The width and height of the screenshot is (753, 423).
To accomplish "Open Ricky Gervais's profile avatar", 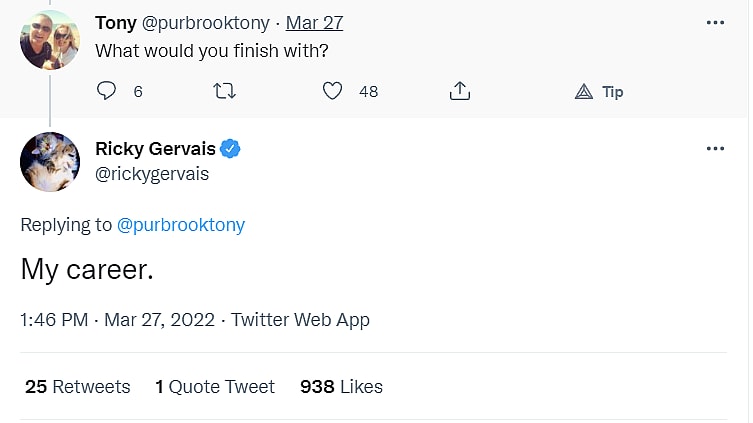I will tap(50, 162).
